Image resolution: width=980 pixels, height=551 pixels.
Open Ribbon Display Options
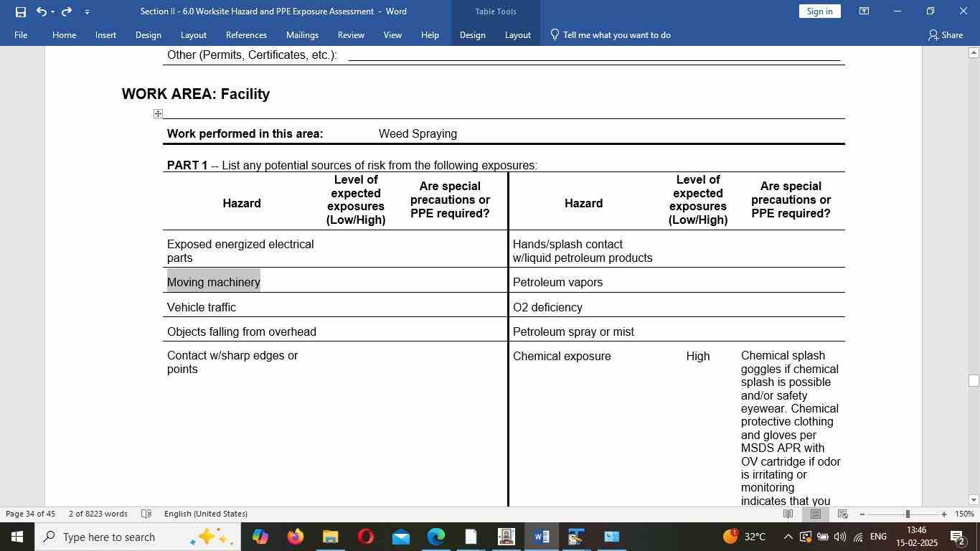[864, 11]
